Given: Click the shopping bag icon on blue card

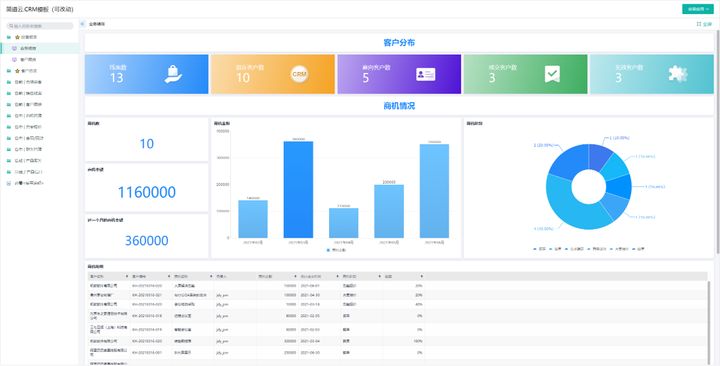Looking at the screenshot, I should 173,74.
